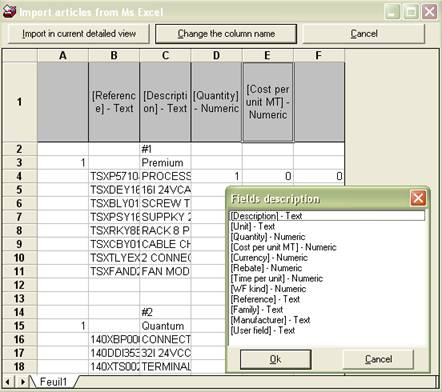Select [Rebate] - Numeric in fields list
Image resolution: width=442 pixels, height=392 pixels.
[327, 268]
